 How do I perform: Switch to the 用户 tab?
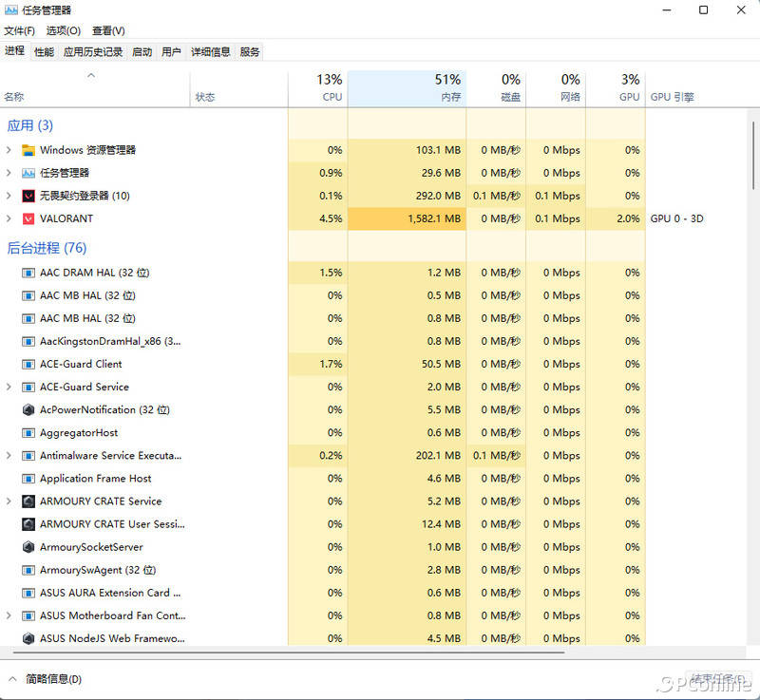171,52
